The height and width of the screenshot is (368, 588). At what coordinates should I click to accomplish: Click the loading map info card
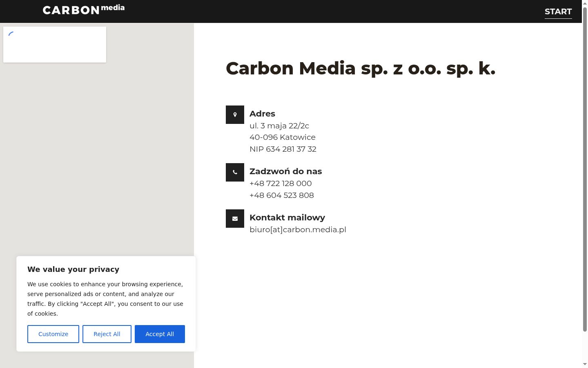[55, 45]
